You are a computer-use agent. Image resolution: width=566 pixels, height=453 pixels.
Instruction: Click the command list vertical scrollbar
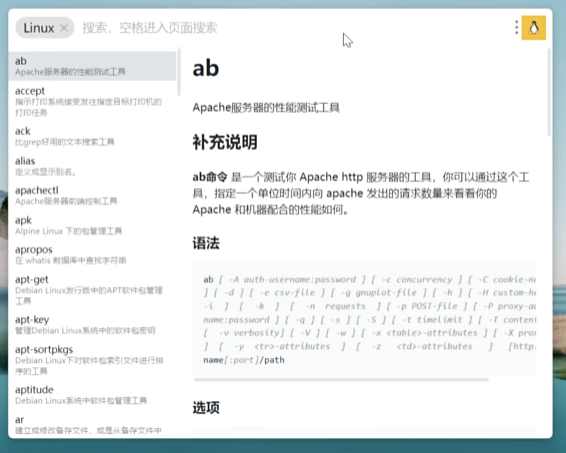click(179, 72)
